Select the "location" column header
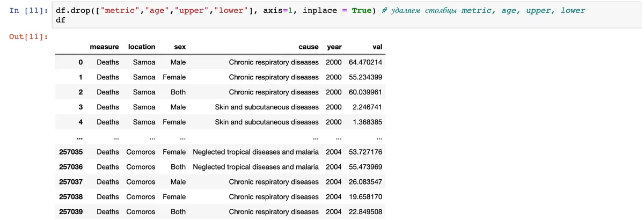Screen dimensions: 644x220 pos(142,47)
